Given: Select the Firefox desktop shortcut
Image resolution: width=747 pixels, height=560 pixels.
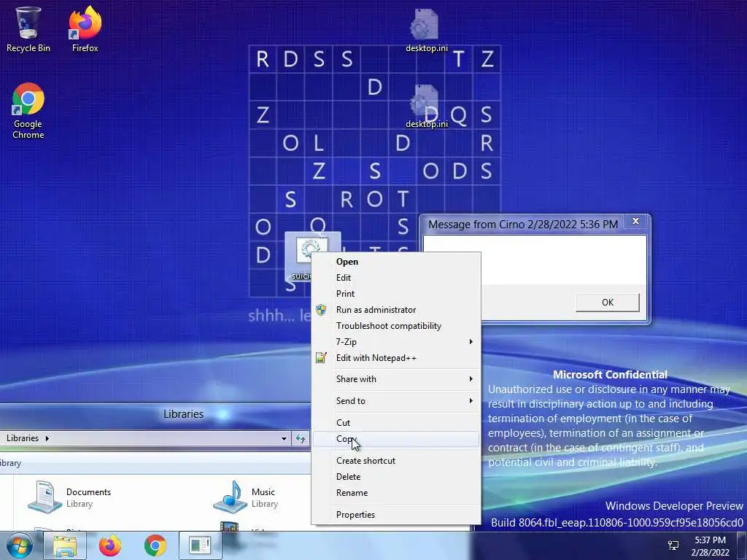Looking at the screenshot, I should [x=85, y=28].
